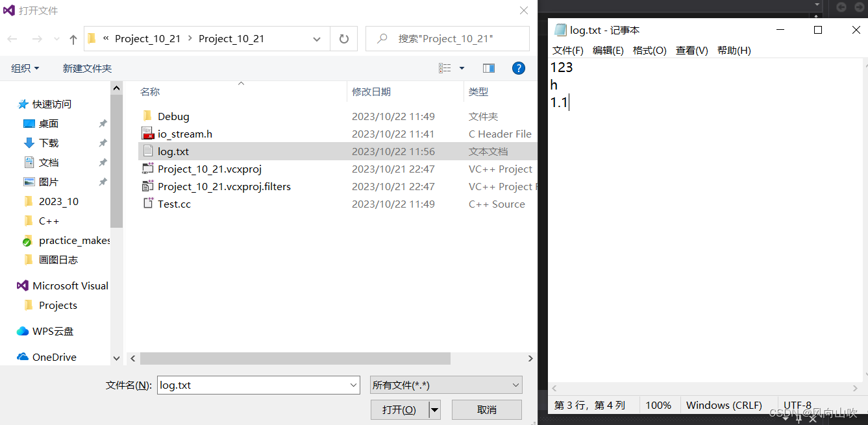Go up one folder level with the up arrow
Image resolution: width=868 pixels, height=425 pixels.
pyautogui.click(x=73, y=39)
